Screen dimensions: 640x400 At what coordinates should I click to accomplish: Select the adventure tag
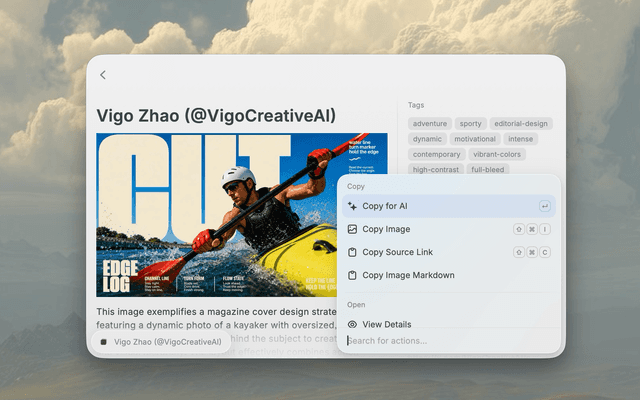pos(430,123)
